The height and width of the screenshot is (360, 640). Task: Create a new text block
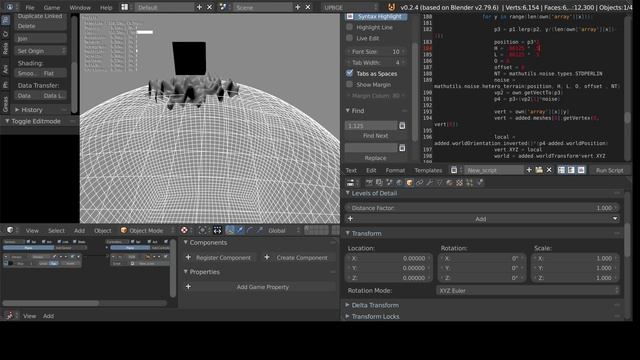point(529,170)
